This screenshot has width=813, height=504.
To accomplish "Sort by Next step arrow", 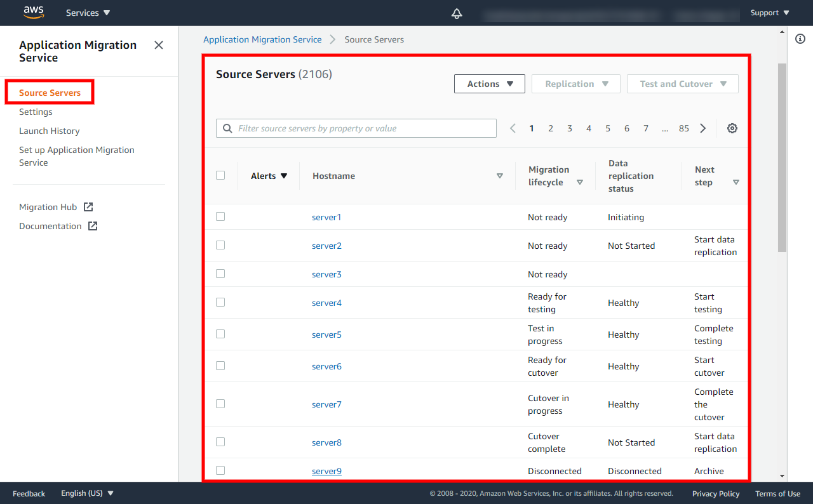I will pos(736,182).
